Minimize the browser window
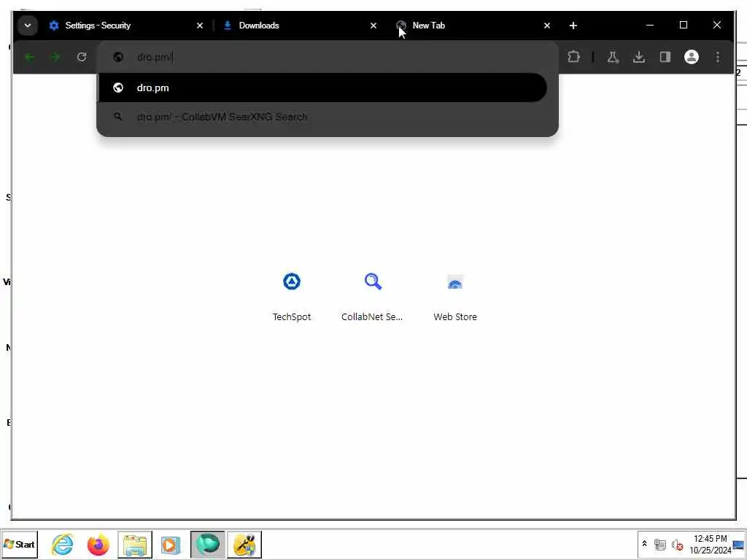Viewport: 747px width, 560px height. pos(650,26)
